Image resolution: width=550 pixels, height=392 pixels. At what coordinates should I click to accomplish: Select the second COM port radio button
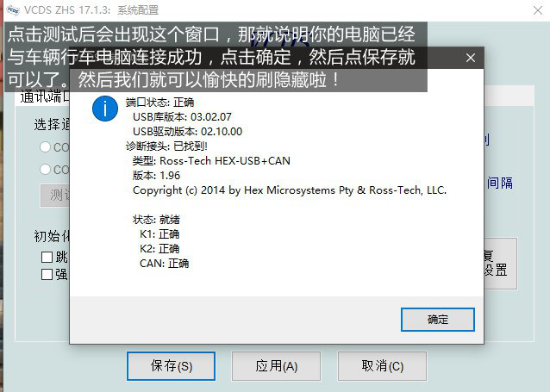pyautogui.click(x=45, y=170)
